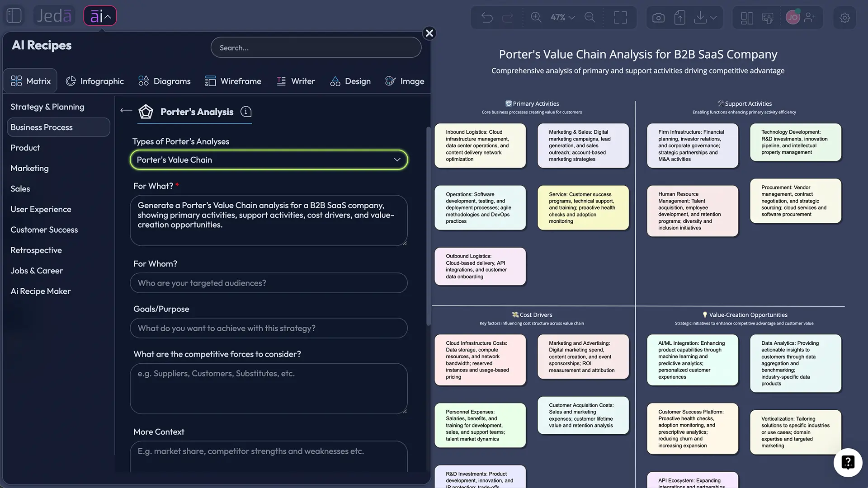Close the AI Recipes panel
Image resolution: width=868 pixels, height=488 pixels.
pyautogui.click(x=429, y=33)
